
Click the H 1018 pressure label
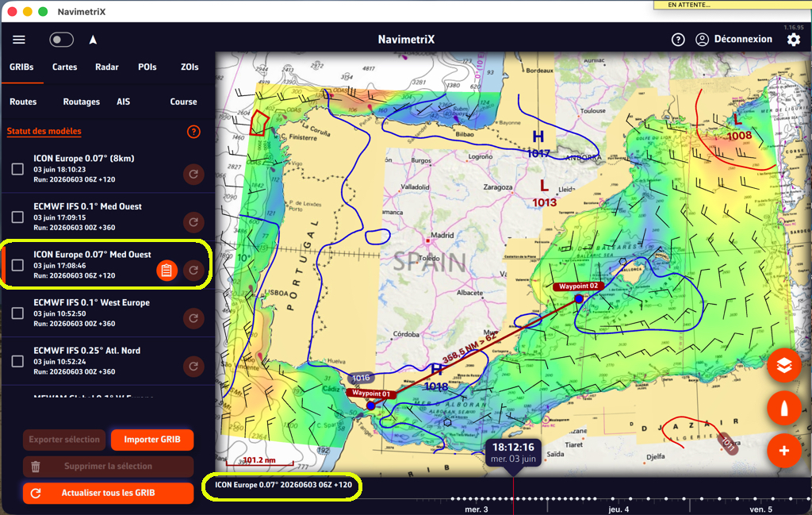point(436,379)
